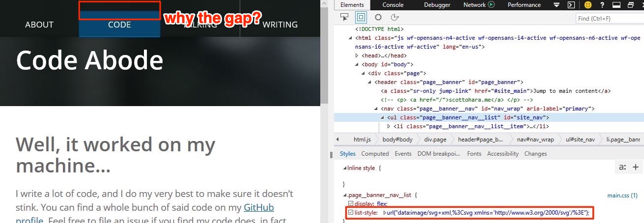Collapse the ul page__banner__nav__list node
Screen dimensions: 644x223
383,117
